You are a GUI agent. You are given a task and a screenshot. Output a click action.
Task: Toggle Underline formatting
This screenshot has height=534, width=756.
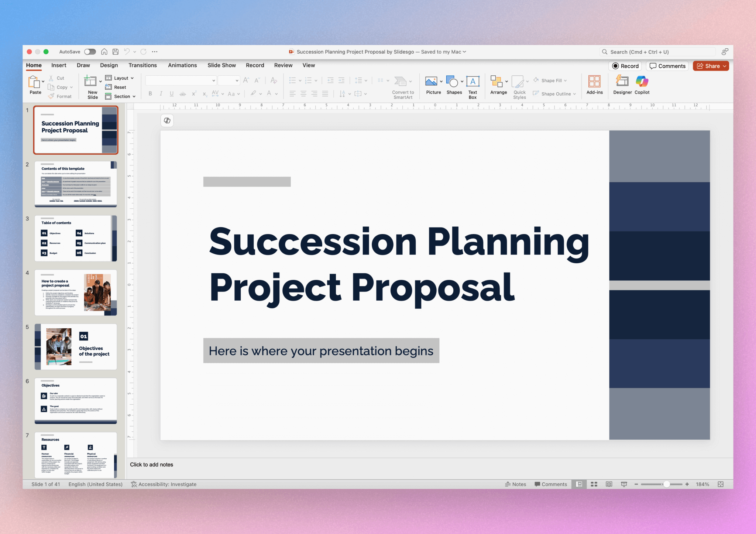point(172,94)
